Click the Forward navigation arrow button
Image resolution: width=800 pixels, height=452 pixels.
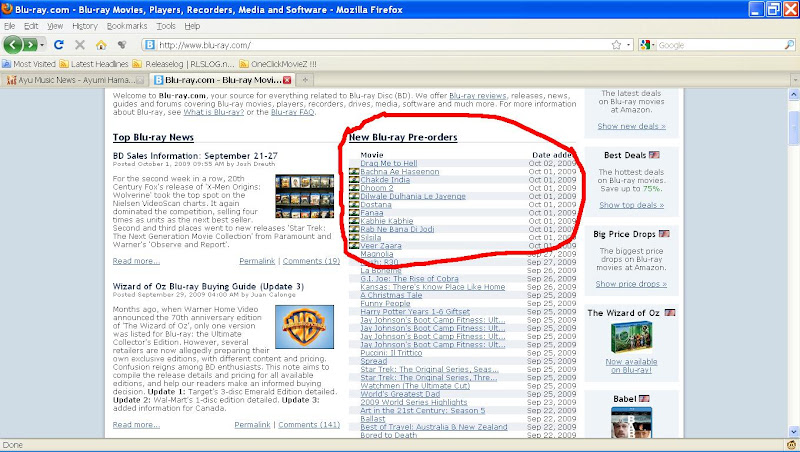click(x=30, y=45)
